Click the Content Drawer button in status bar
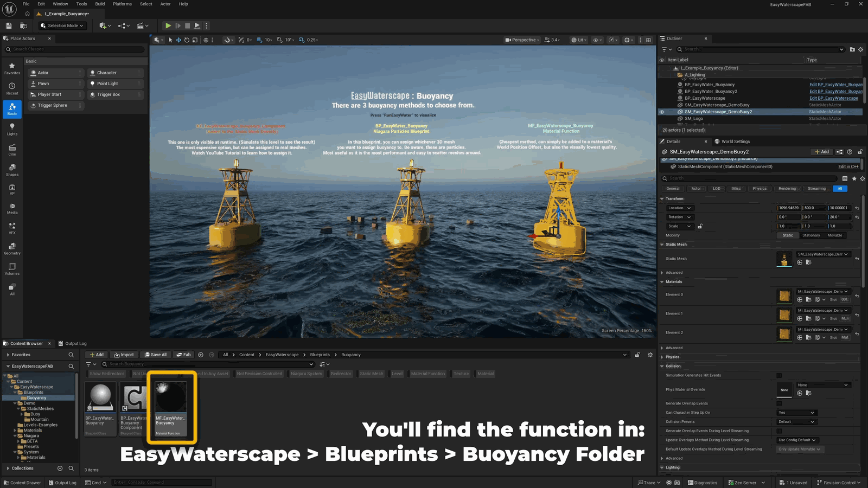This screenshot has width=868, height=488. pos(22,483)
